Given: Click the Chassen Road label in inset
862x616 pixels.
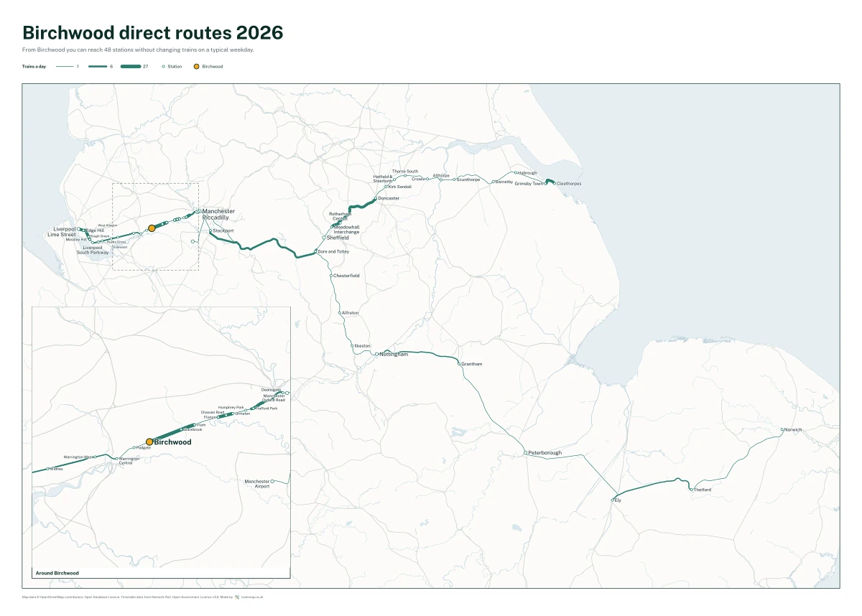Looking at the screenshot, I should 213,412.
